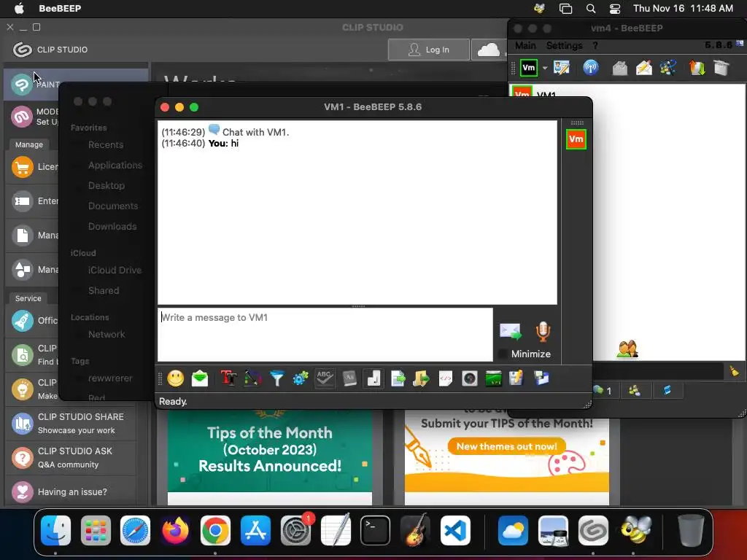Open Submit your TIPS of the Month banner
Screen dimensions: 747x560
[507, 452]
